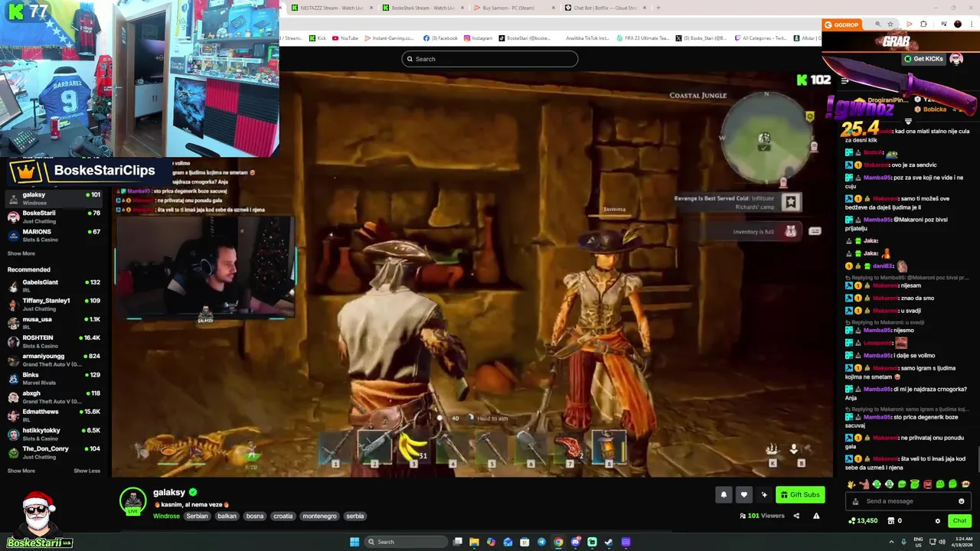Open the Windows Start menu
This screenshot has height=551, width=980.
[354, 542]
